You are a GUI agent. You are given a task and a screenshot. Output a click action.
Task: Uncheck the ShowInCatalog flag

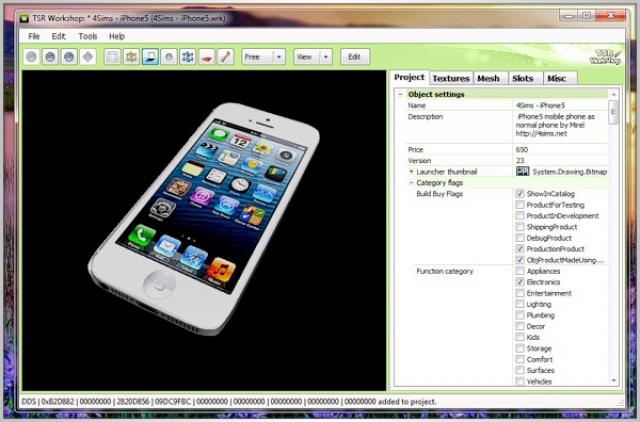click(520, 194)
